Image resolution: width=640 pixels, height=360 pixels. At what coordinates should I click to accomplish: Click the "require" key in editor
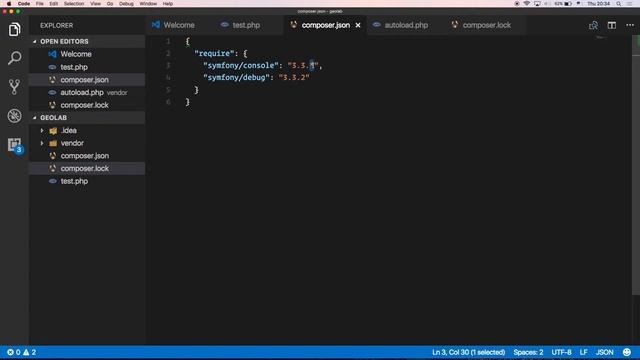[214, 53]
